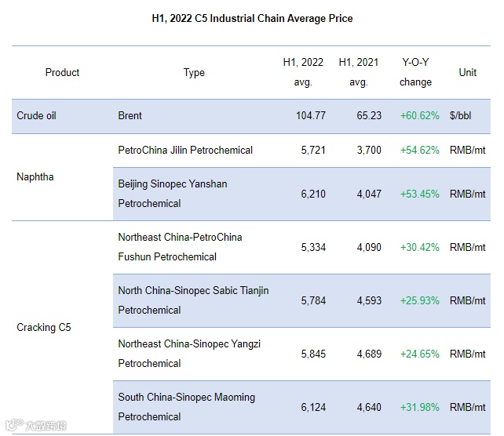Select the 6,124 price value
504x436 pixels.
(x=313, y=407)
